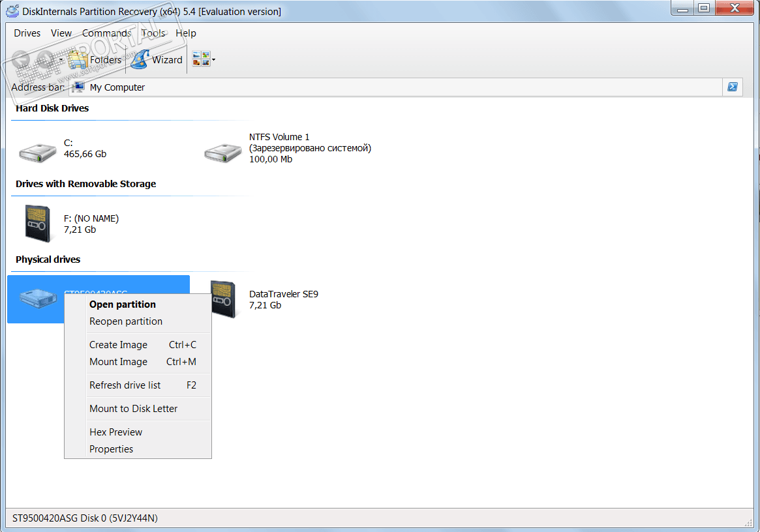The width and height of the screenshot is (760, 532).
Task: Click the DataTraveler SE9 label
Action: [284, 294]
